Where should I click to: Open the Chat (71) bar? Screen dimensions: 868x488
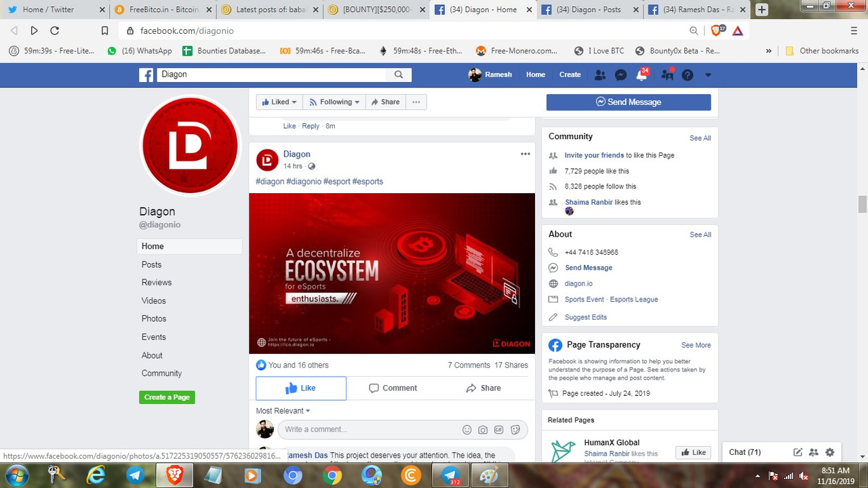click(745, 452)
